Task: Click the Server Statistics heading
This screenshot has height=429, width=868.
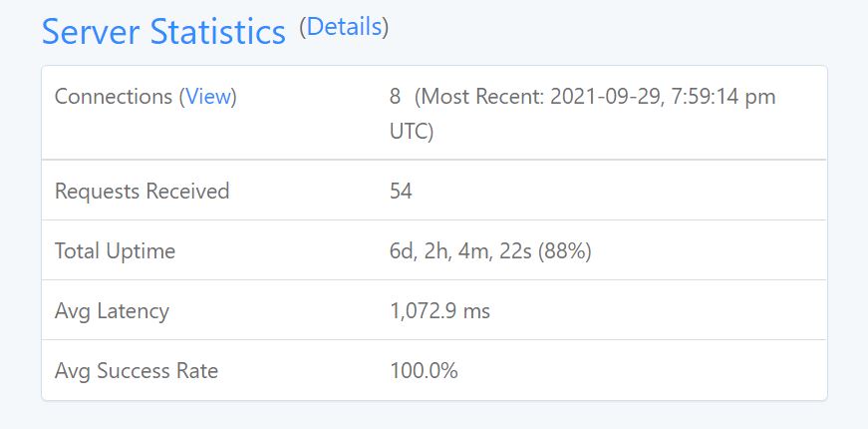Action: tap(163, 32)
